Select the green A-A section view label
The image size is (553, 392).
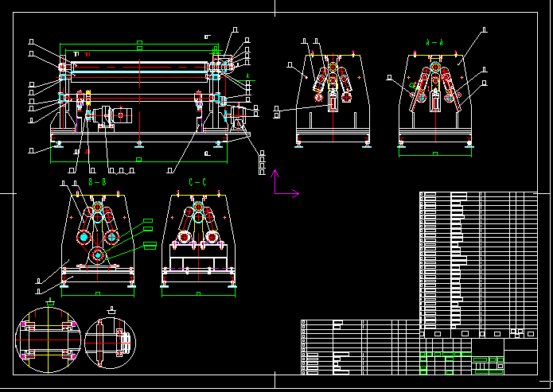coord(434,41)
